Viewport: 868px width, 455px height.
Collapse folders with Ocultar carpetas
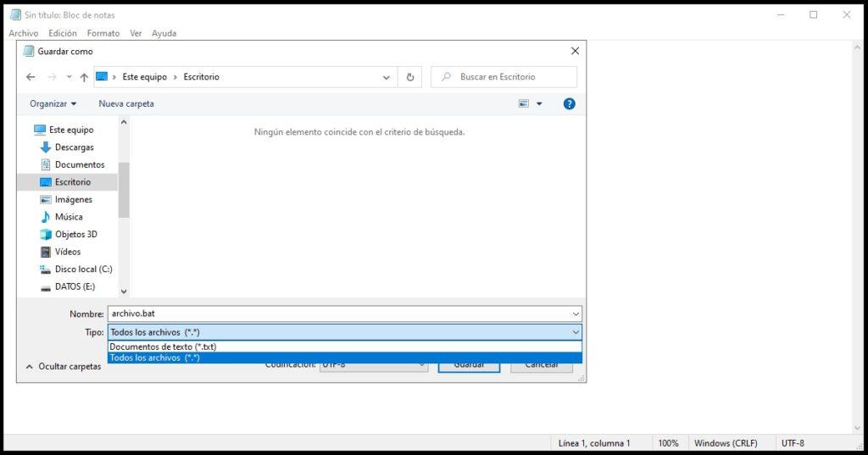pyautogui.click(x=64, y=367)
